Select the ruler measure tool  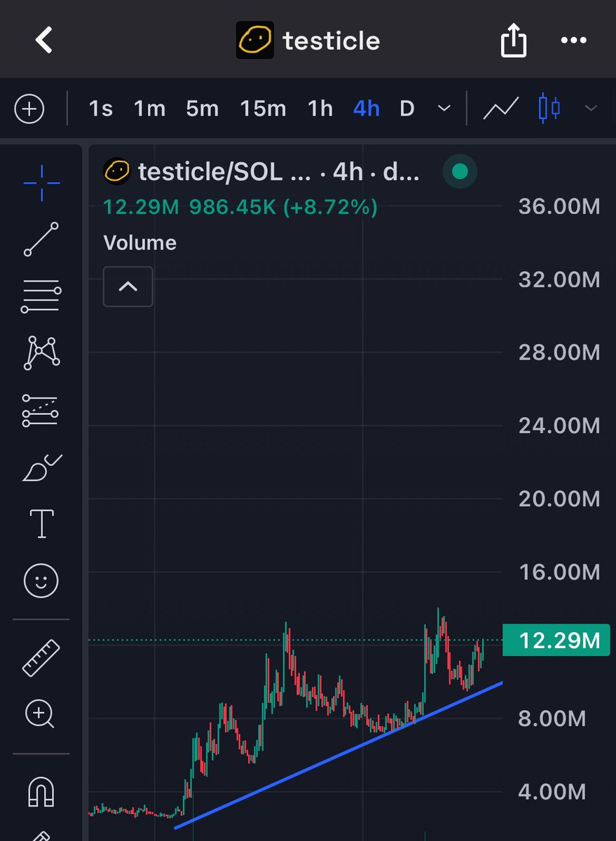pyautogui.click(x=41, y=657)
